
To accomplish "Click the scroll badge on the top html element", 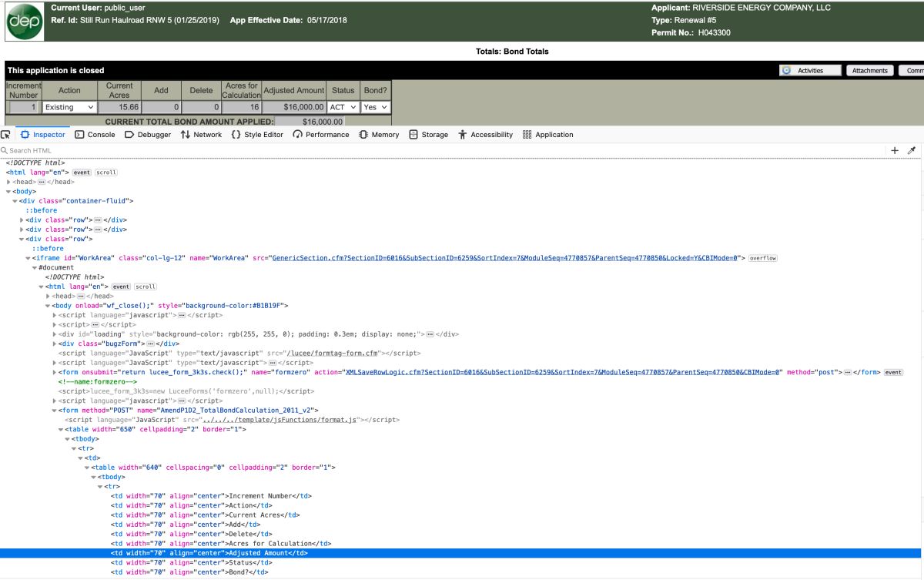I will 106,173.
